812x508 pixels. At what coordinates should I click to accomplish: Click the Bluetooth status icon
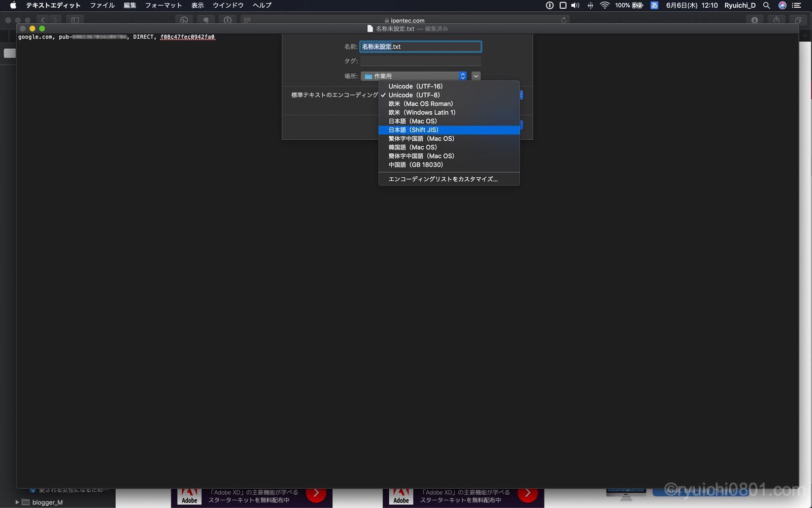(590, 6)
